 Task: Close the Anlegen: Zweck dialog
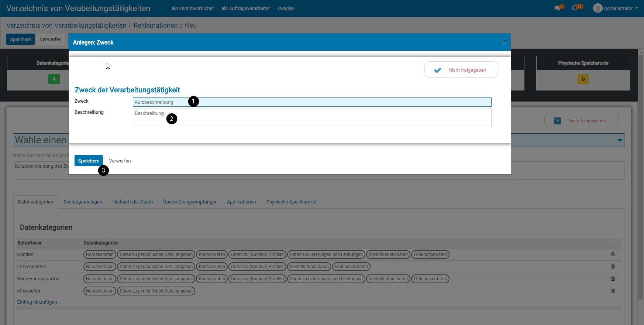[x=504, y=42]
